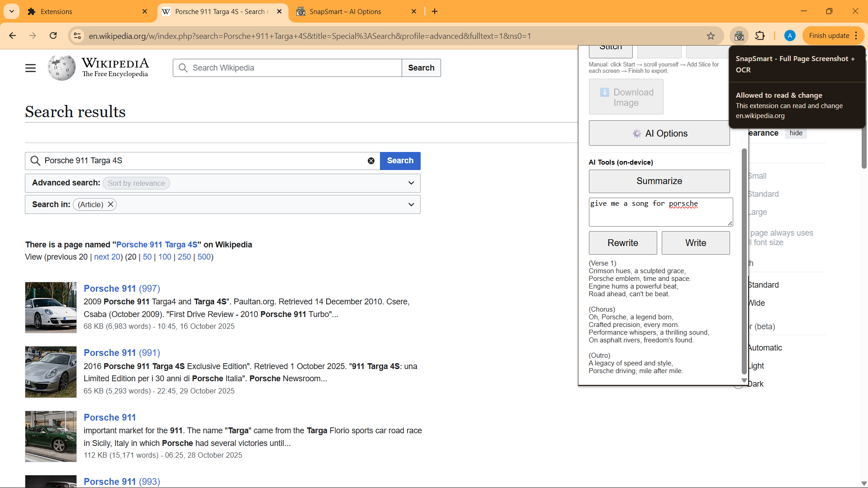
Task: Click the browser address bar URL
Action: (309, 36)
